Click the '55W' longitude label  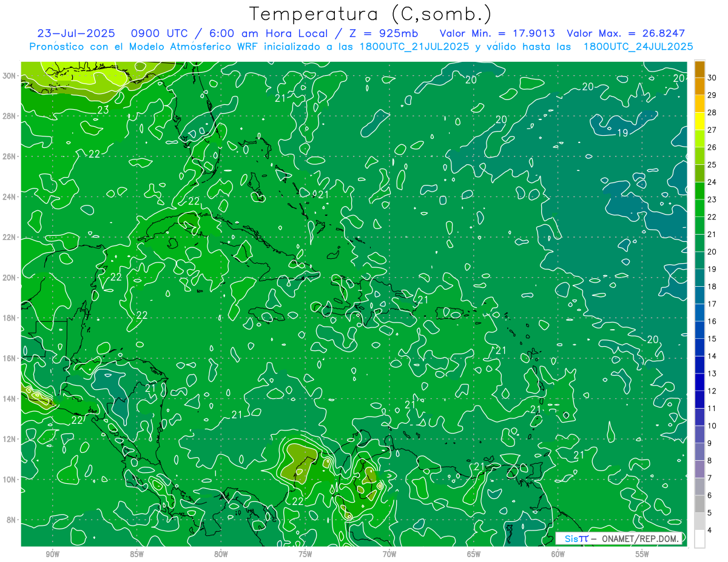click(642, 554)
